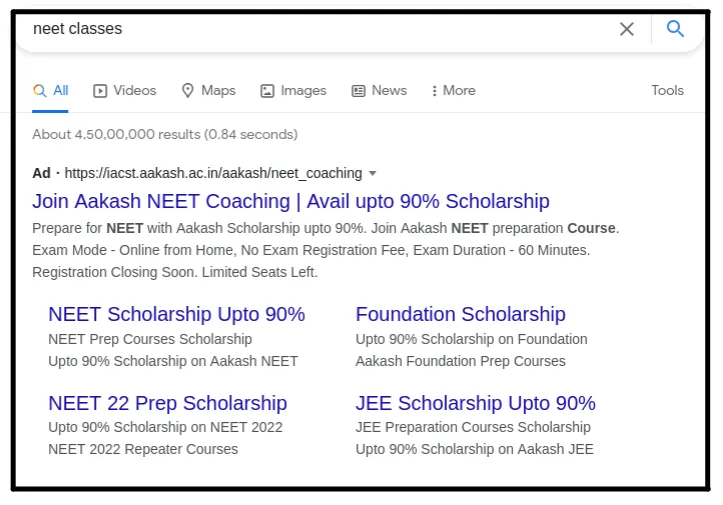
Task: Expand the ad URL dropdown arrow
Action: pos(373,173)
